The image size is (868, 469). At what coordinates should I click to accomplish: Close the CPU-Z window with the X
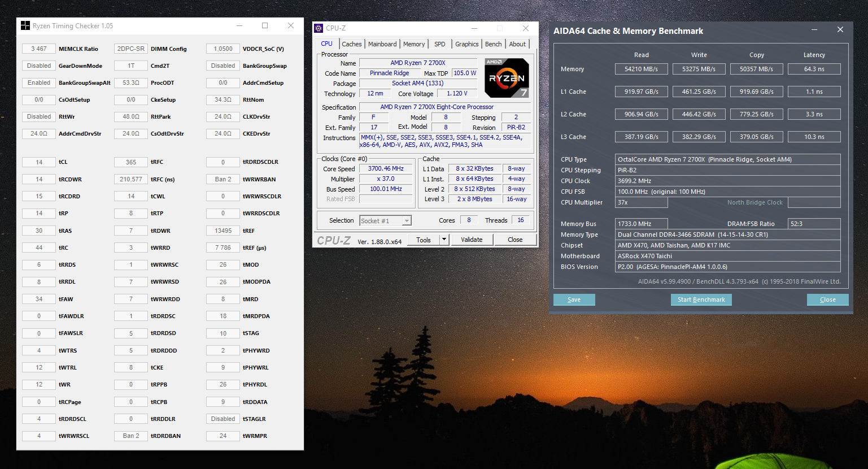[x=526, y=28]
